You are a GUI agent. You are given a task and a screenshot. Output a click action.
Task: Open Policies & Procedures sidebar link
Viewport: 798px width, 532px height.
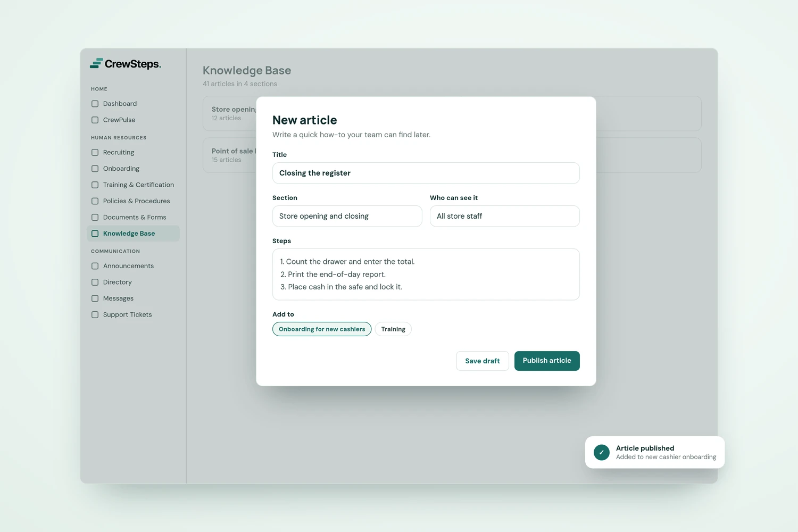point(133,201)
